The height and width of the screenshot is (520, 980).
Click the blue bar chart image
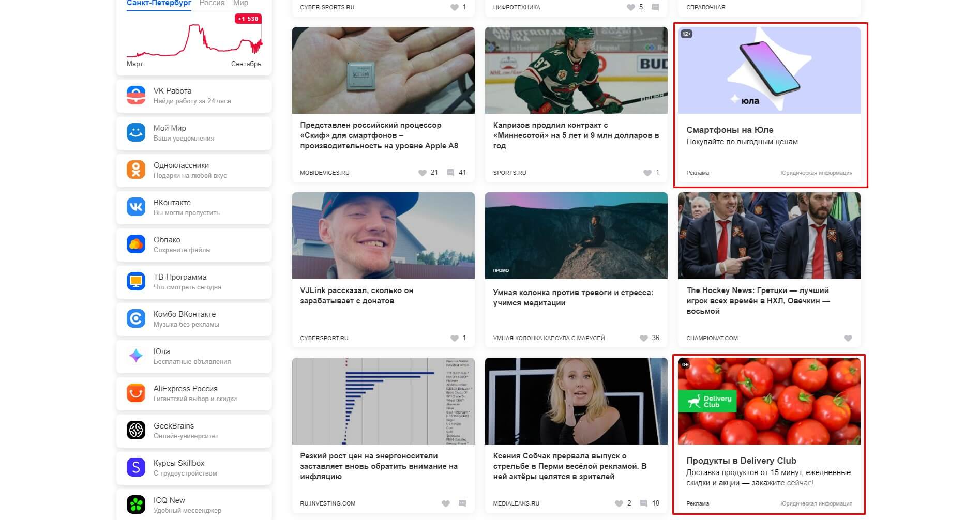[x=383, y=401]
